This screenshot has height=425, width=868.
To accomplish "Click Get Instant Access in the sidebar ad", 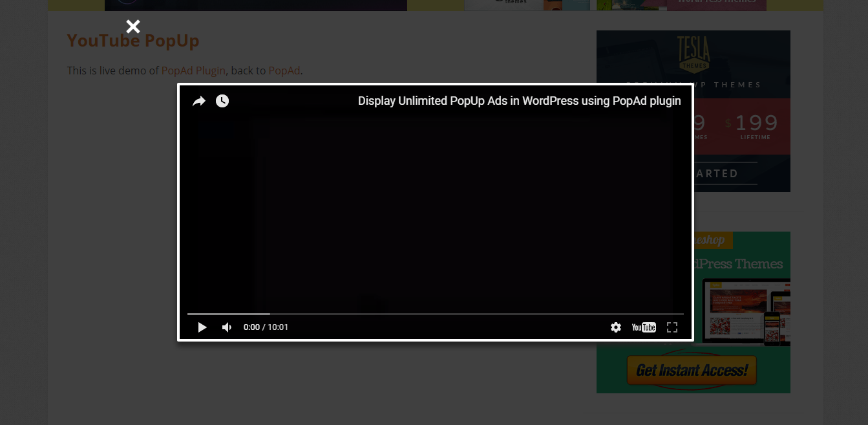I will tap(692, 370).
